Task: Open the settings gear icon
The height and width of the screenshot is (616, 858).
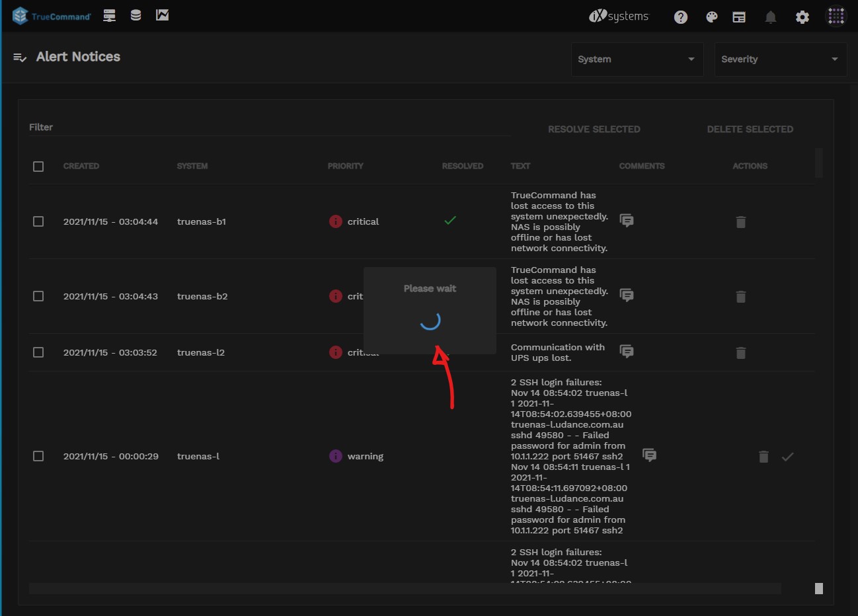Action: coord(802,17)
